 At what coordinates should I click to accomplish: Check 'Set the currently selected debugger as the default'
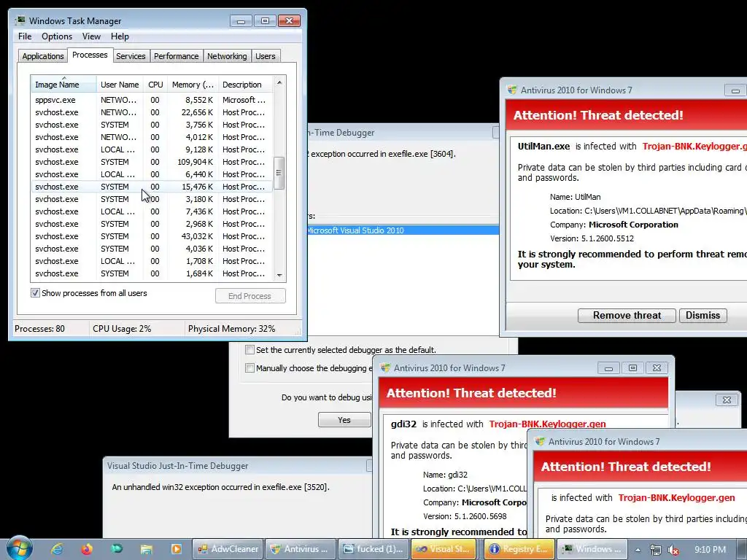(249, 349)
